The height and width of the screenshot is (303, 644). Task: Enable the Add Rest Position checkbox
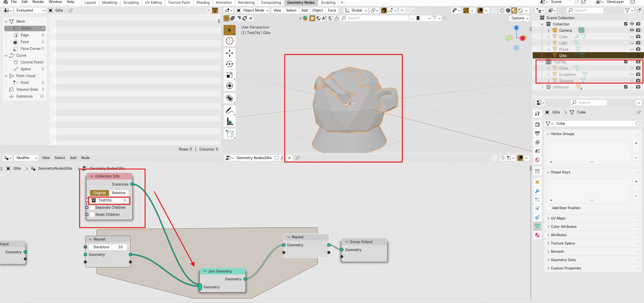[549, 208]
